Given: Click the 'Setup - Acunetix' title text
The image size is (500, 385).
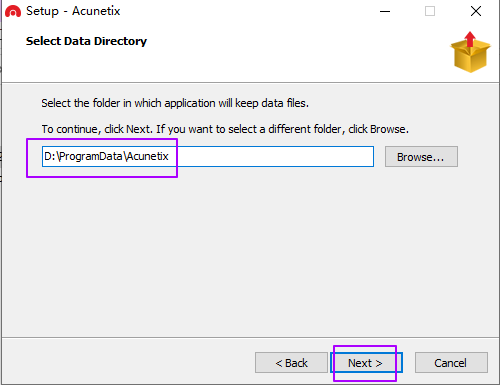Looking at the screenshot, I should 73,11.
